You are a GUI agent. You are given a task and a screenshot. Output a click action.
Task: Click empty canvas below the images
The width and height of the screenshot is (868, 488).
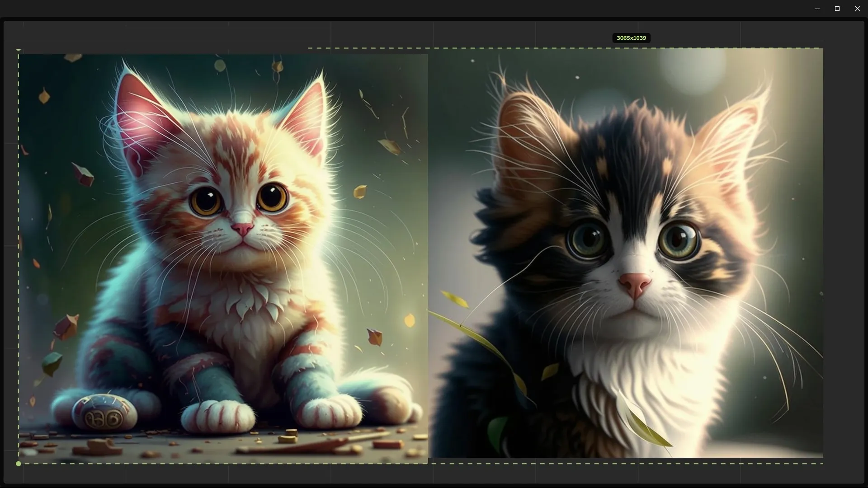(434, 474)
